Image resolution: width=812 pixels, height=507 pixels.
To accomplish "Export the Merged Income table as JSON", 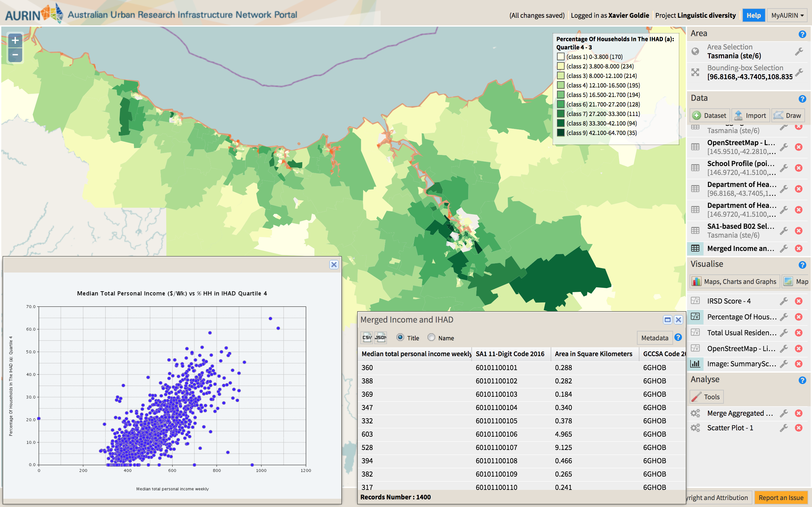I will pyautogui.click(x=381, y=338).
